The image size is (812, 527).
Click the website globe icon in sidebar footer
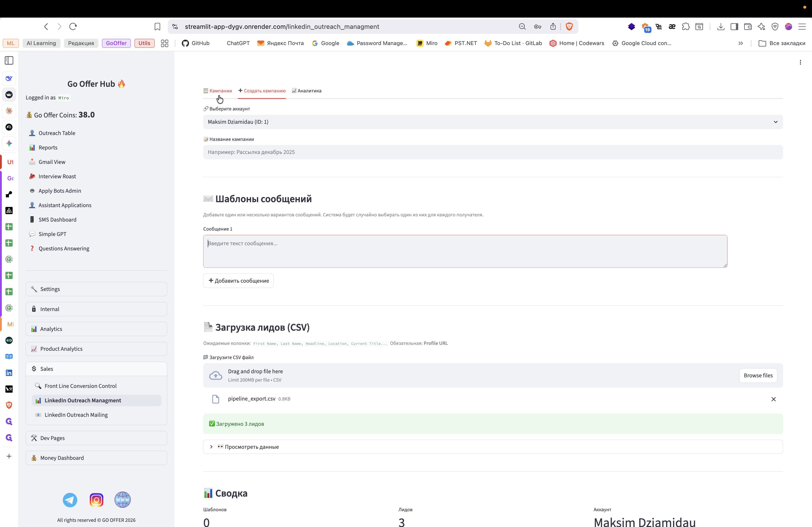pos(122,500)
